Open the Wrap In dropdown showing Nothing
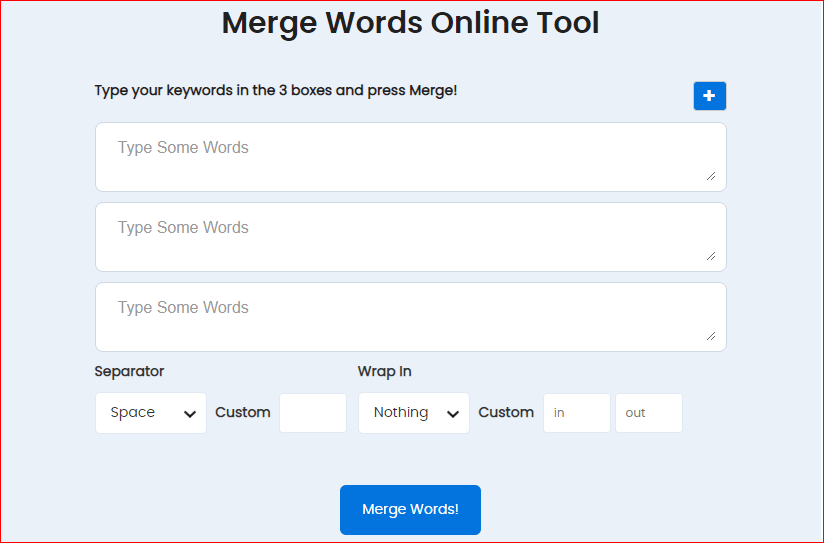 click(x=414, y=413)
